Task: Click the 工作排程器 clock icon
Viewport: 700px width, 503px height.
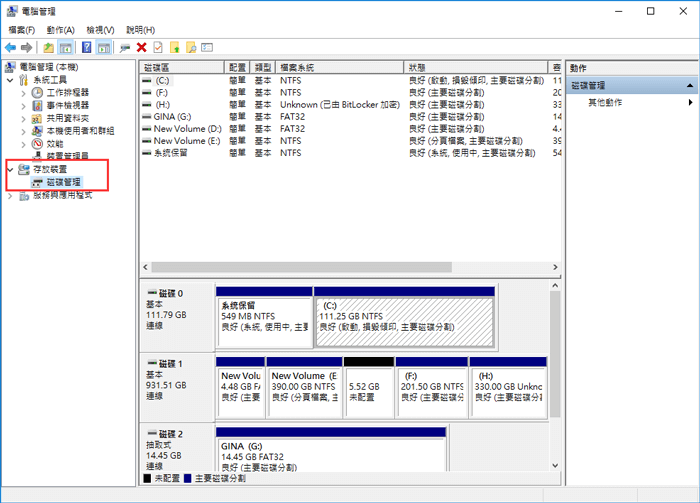Action: [x=37, y=92]
